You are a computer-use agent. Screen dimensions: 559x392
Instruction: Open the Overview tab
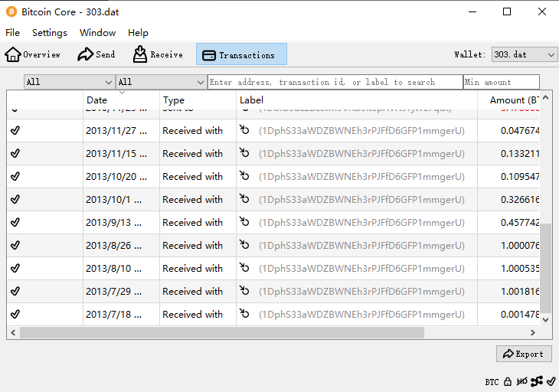pos(33,54)
